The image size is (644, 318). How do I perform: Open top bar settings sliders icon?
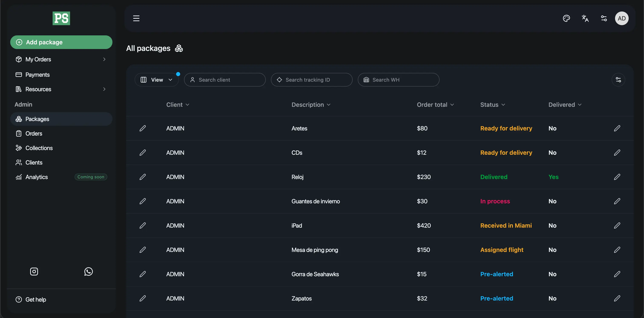pos(604,18)
